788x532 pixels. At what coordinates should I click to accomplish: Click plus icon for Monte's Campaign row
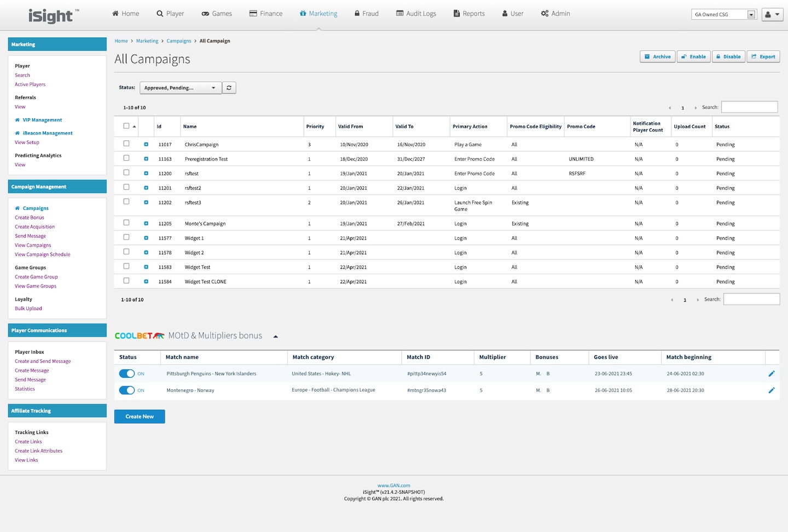[146, 224]
